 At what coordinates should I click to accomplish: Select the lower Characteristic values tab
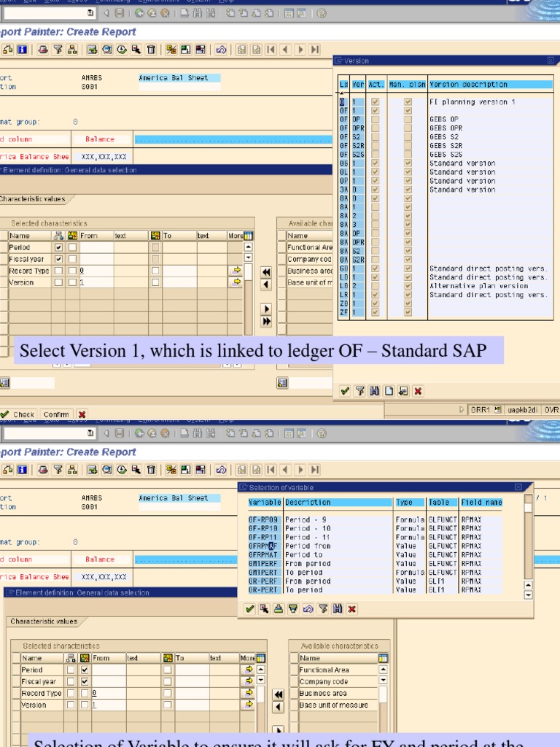point(43,622)
